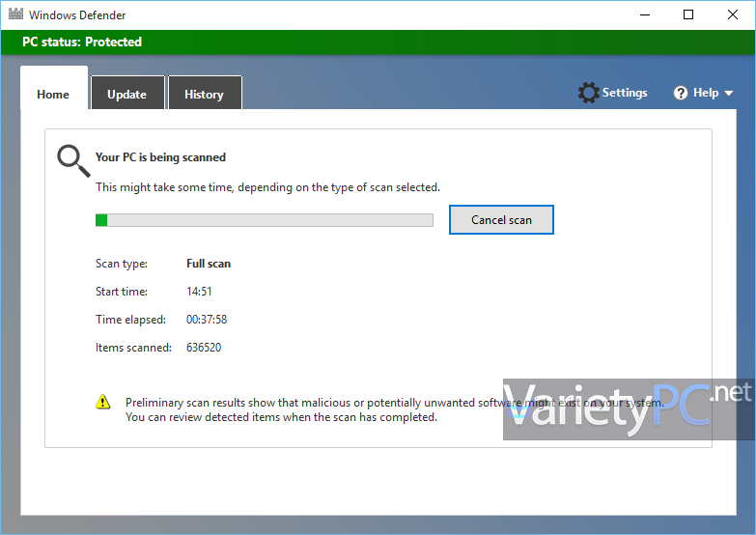Cancel the running scan
756x535 pixels.
tap(501, 220)
